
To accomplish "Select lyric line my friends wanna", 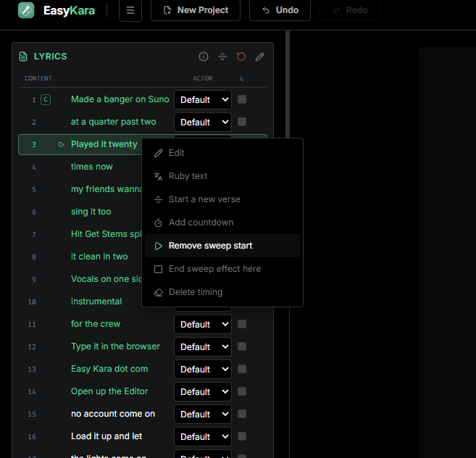I will point(107,189).
